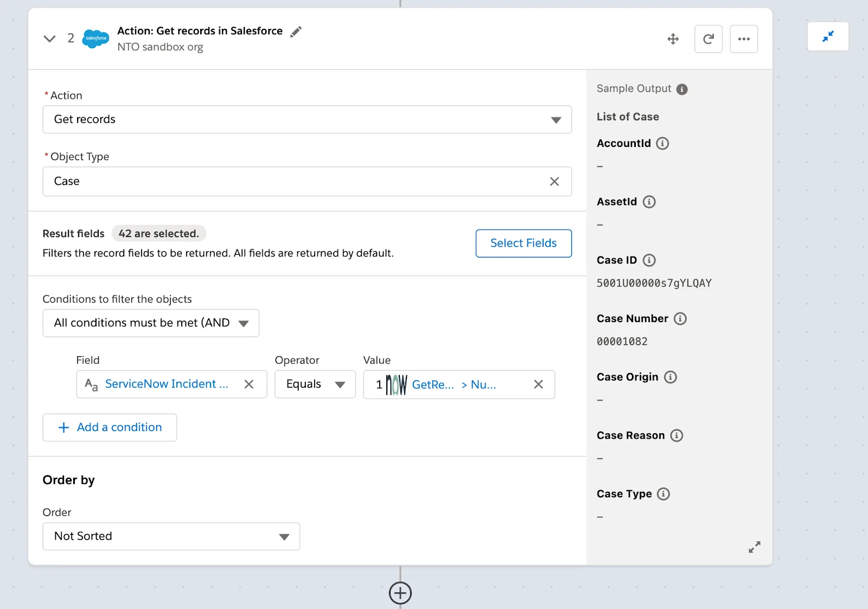The height and width of the screenshot is (609, 868).
Task: Open the Action dropdown showing Get records
Action: (x=307, y=119)
